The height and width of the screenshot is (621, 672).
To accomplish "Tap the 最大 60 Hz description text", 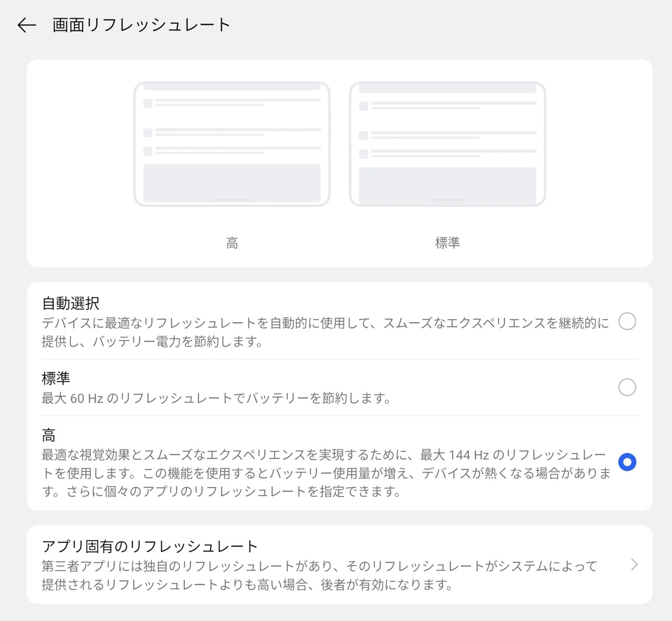I will click(x=216, y=398).
